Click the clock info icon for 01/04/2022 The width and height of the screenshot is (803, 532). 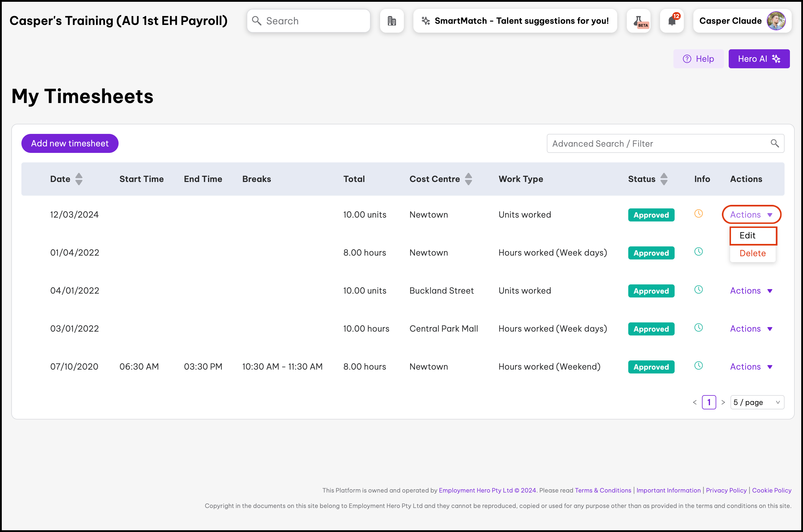pyautogui.click(x=698, y=252)
